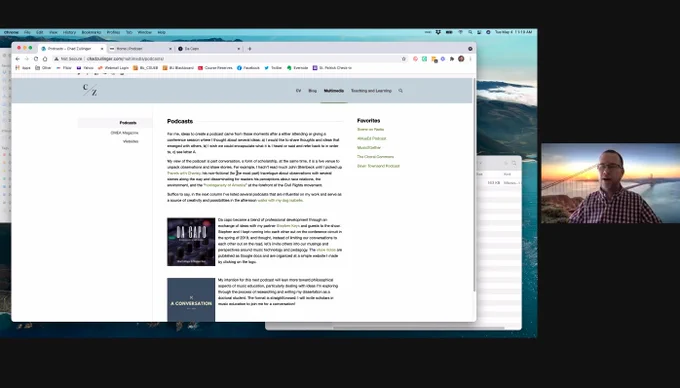Image resolution: width=680 pixels, height=388 pixels.
Task: Open the Facebook bookmark
Action: click(x=248, y=68)
